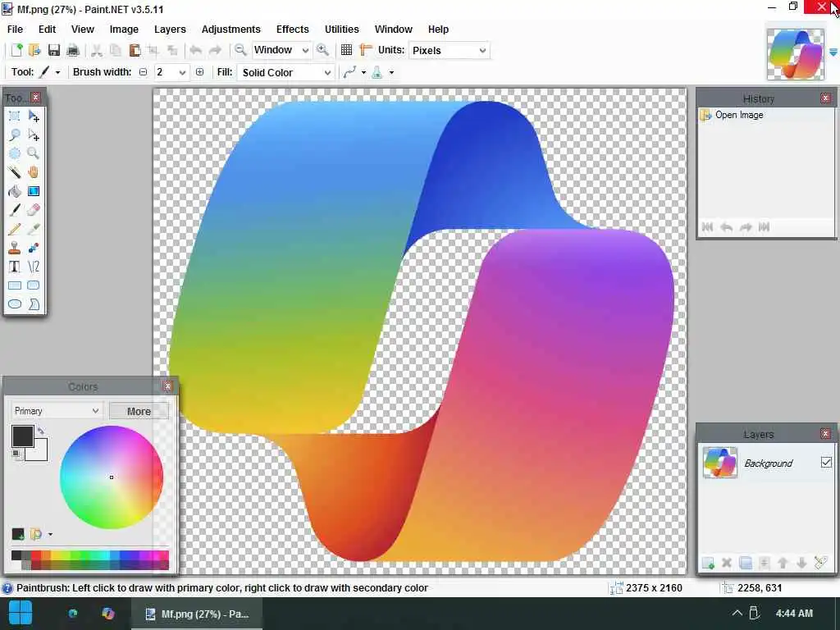The width and height of the screenshot is (840, 630).
Task: Open the Utilities menu
Action: click(342, 30)
